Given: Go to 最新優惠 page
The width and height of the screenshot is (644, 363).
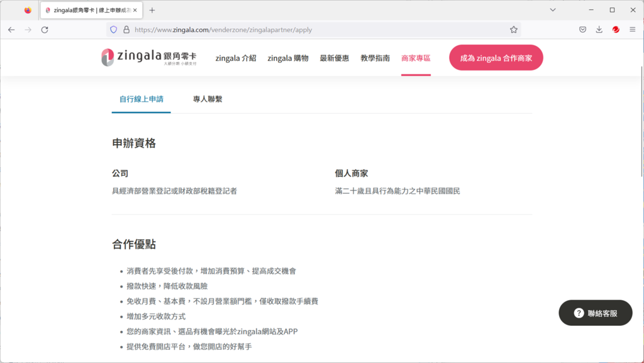Looking at the screenshot, I should 335,59.
